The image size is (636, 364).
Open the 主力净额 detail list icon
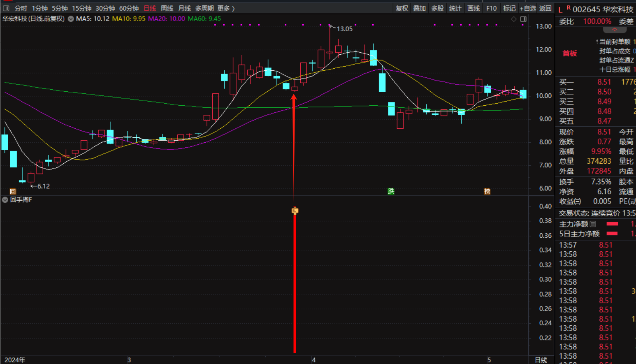coord(593,224)
